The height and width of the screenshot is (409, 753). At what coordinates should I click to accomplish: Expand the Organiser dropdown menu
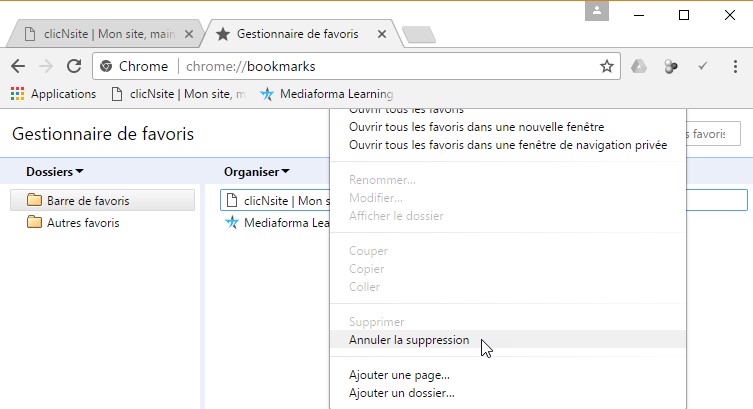pyautogui.click(x=257, y=172)
